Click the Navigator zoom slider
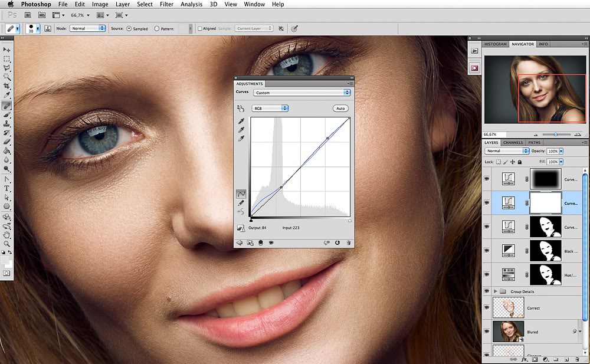 554,135
